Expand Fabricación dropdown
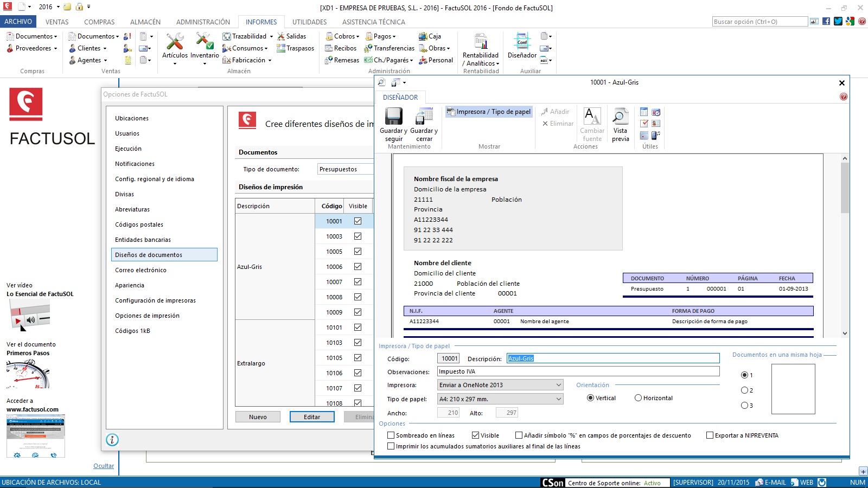 tap(270, 61)
